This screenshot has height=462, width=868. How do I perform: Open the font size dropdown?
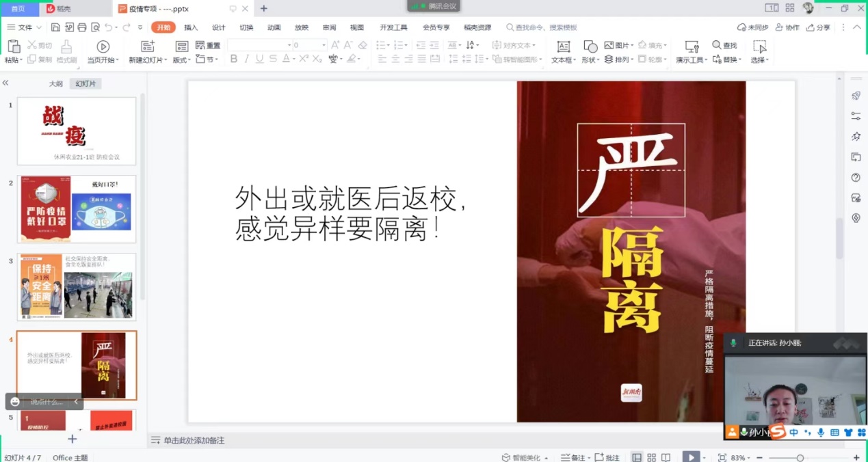point(323,45)
